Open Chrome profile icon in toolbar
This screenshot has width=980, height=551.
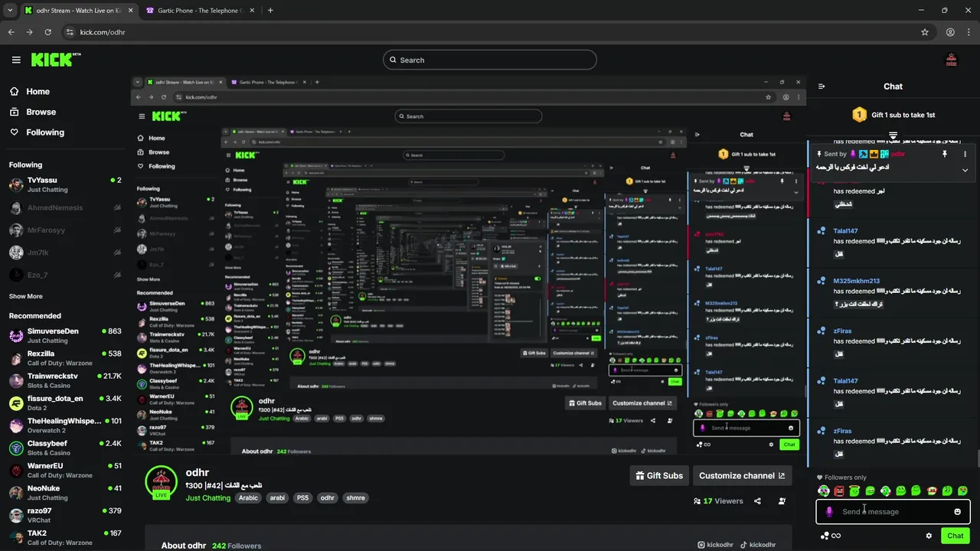[950, 32]
